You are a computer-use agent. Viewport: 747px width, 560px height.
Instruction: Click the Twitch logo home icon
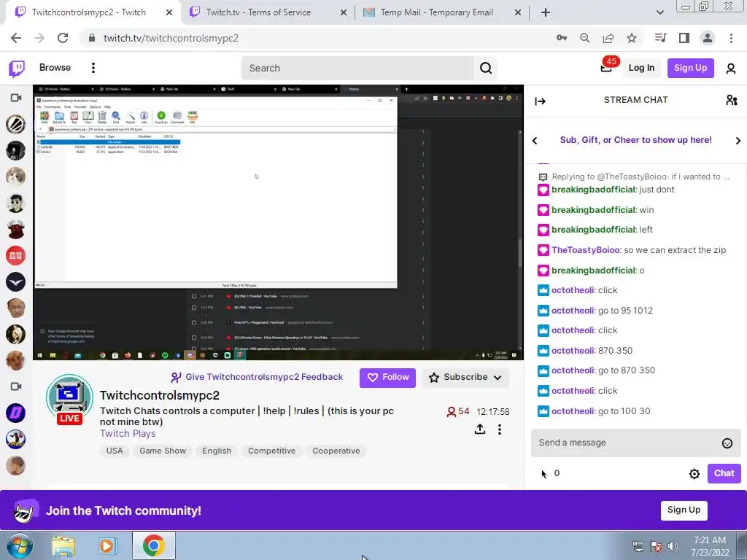tap(17, 69)
